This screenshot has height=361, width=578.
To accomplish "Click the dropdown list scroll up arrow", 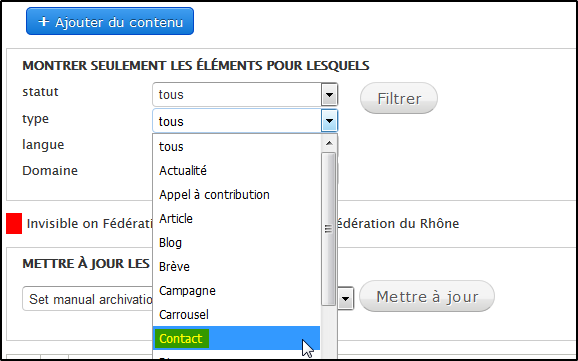I will [329, 143].
